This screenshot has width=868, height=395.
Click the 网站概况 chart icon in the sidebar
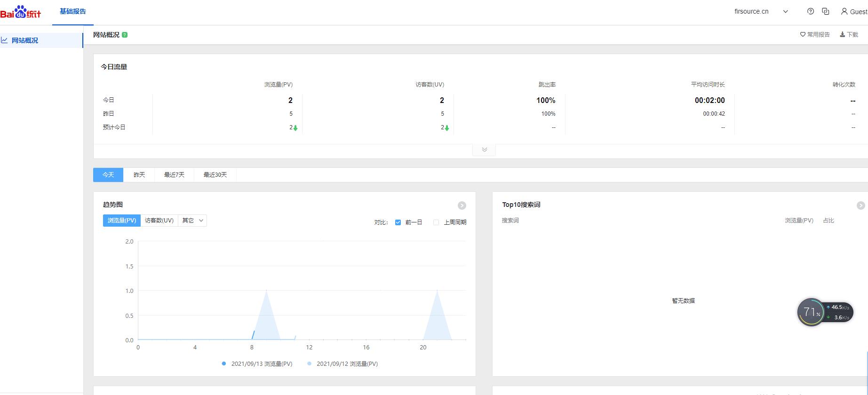click(x=4, y=40)
